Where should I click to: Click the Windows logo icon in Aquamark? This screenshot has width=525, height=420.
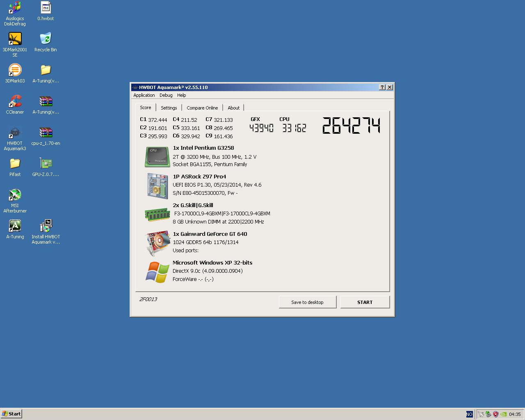pos(157,272)
